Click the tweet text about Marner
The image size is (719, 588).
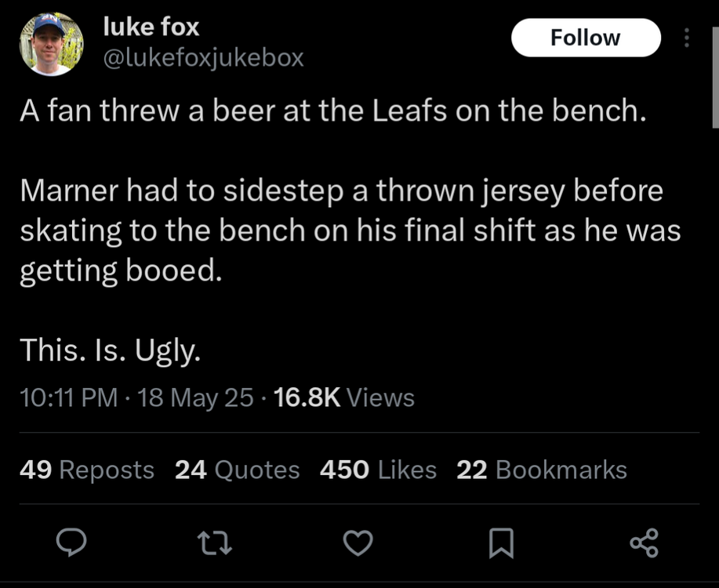pos(350,230)
